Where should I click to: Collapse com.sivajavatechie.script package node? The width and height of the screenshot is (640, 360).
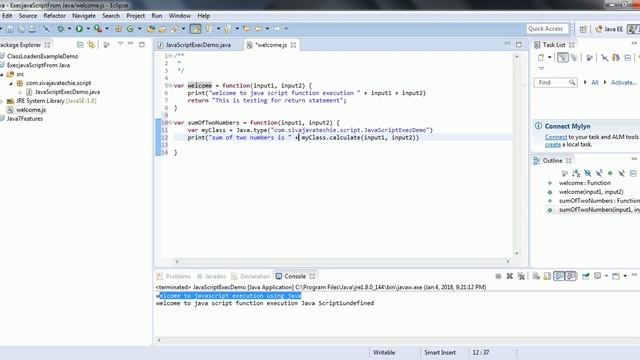point(11,83)
